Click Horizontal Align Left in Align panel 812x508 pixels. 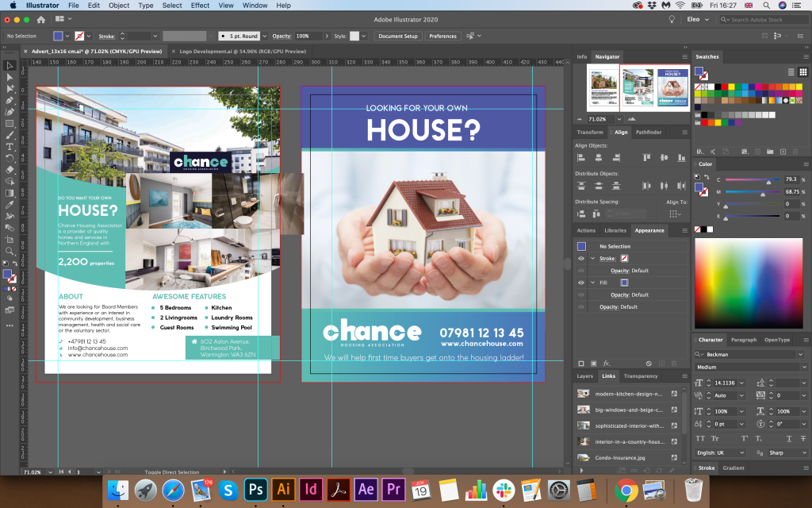[x=581, y=158]
